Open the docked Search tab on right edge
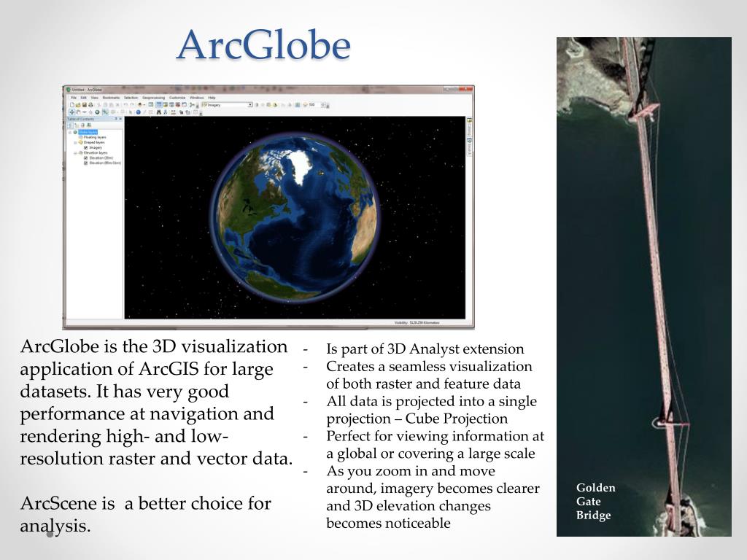 point(469,147)
